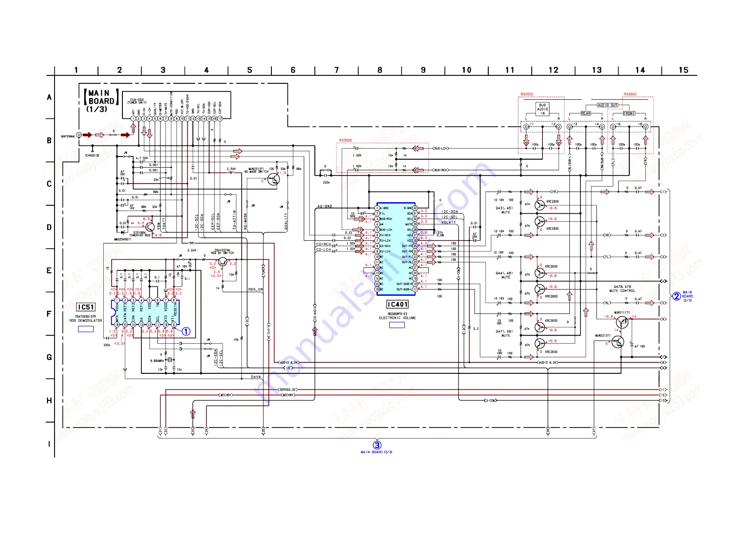
Task: Click the FRONT label box
Action: click(x=629, y=113)
